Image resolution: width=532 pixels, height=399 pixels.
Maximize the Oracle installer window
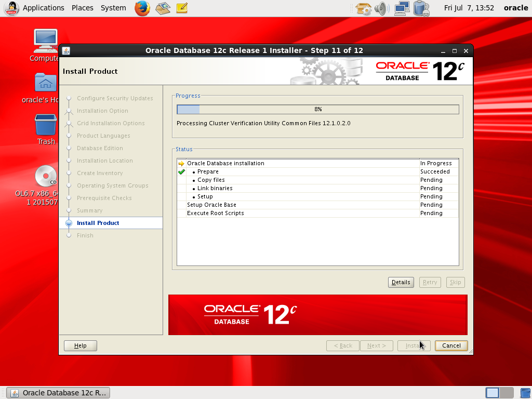click(455, 51)
